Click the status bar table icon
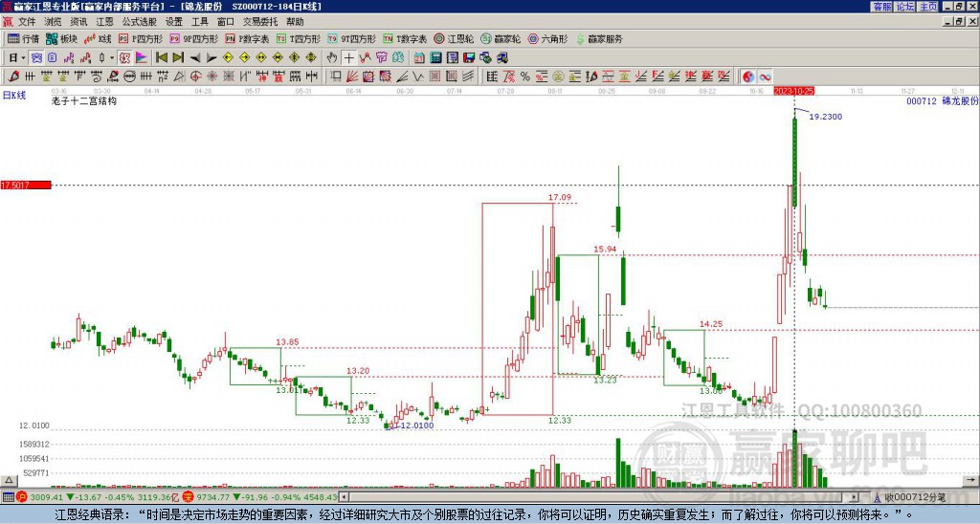980x524 pixels. pyautogui.click(x=8, y=497)
